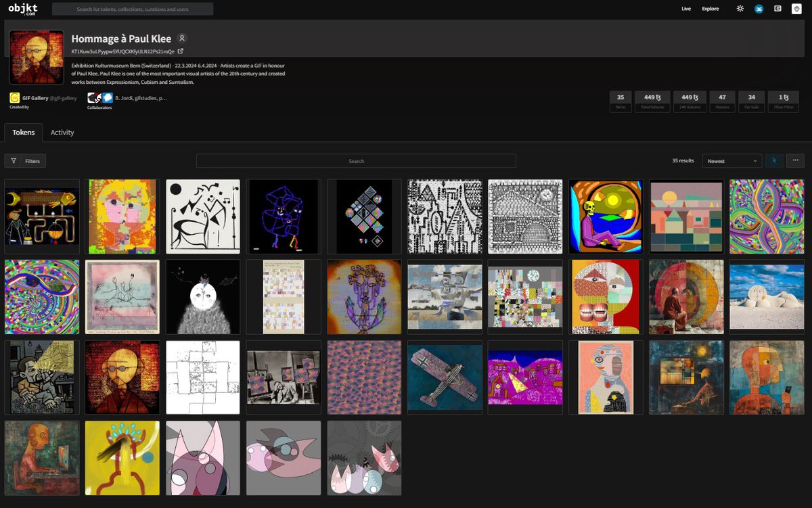Click the 24h Volume stat box

(x=690, y=101)
